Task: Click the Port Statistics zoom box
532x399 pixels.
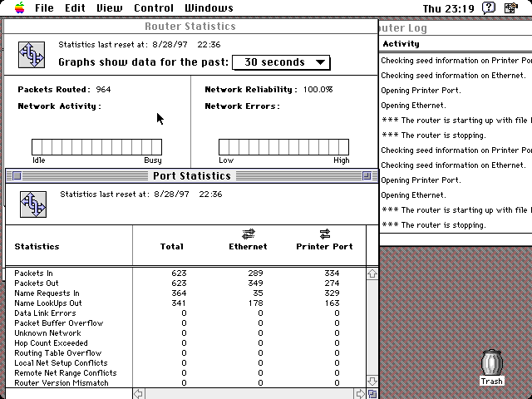Action: [x=367, y=175]
